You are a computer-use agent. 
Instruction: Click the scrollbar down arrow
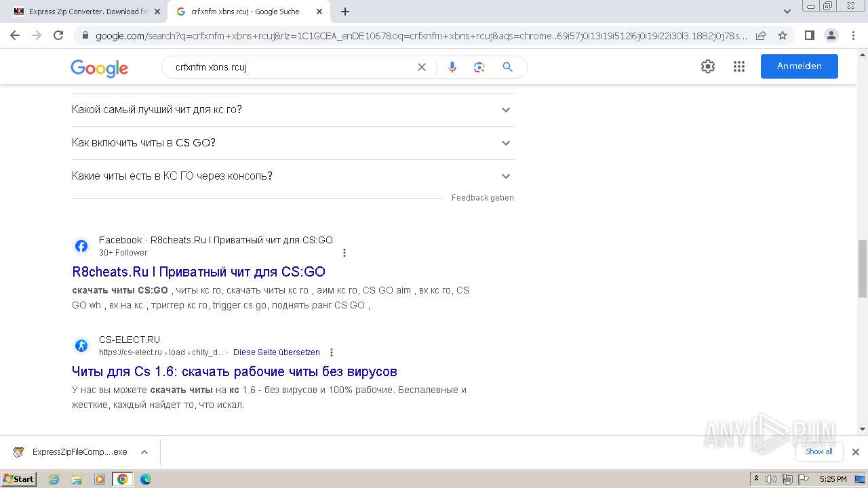tap(863, 428)
